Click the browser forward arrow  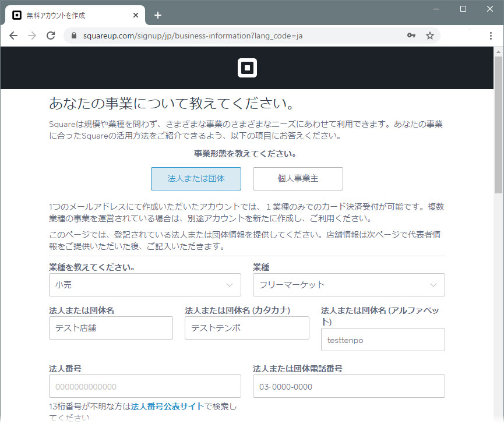(32, 36)
